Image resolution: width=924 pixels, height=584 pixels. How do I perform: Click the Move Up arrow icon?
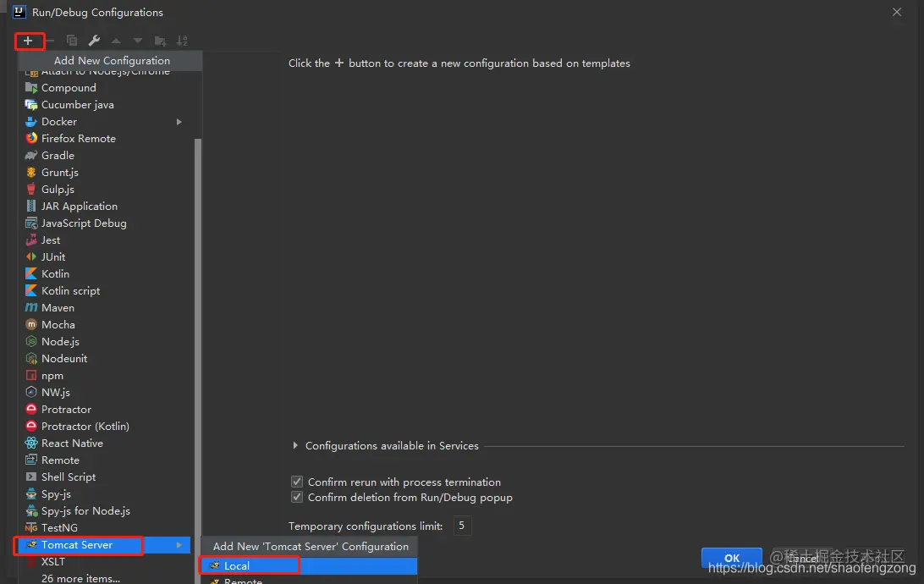tap(116, 41)
